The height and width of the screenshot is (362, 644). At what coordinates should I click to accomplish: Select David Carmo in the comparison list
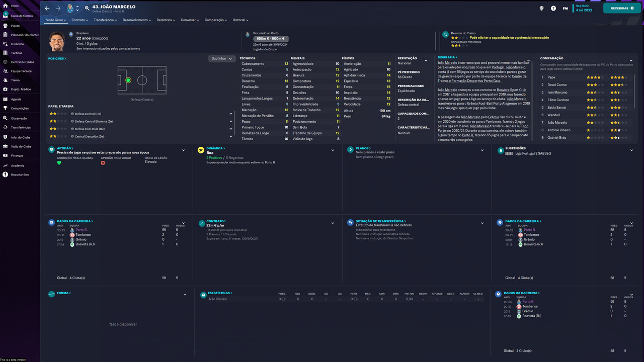[x=585, y=85]
